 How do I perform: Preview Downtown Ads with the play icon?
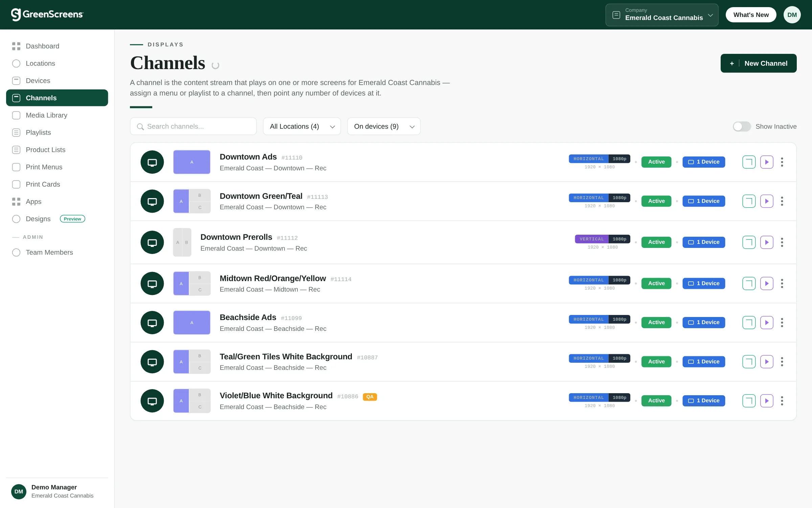coord(767,162)
